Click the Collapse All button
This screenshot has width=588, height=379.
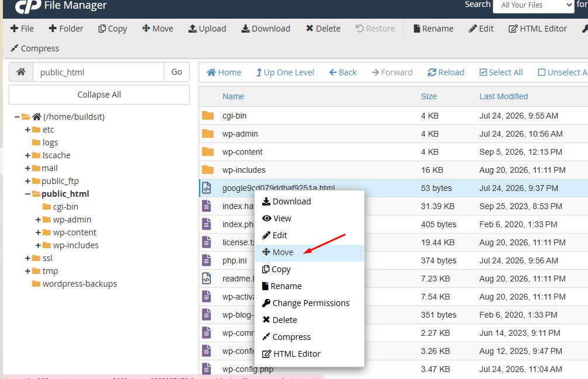click(99, 95)
